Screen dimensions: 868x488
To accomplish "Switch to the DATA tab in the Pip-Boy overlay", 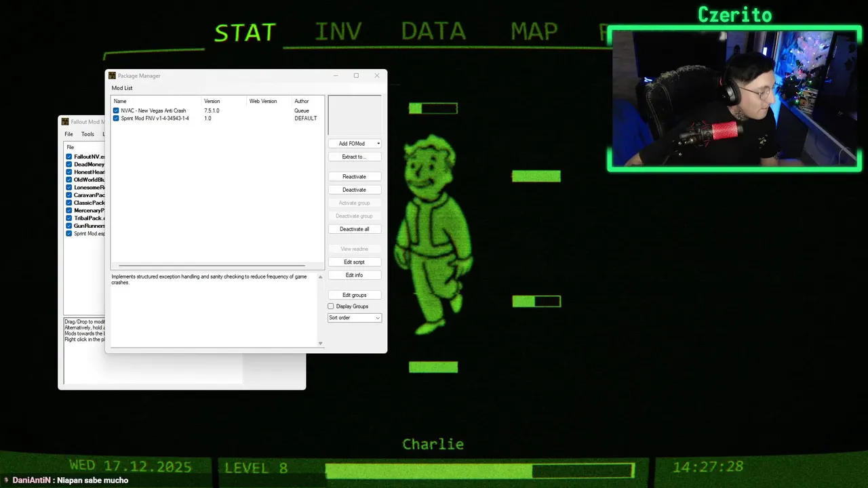I will point(433,32).
